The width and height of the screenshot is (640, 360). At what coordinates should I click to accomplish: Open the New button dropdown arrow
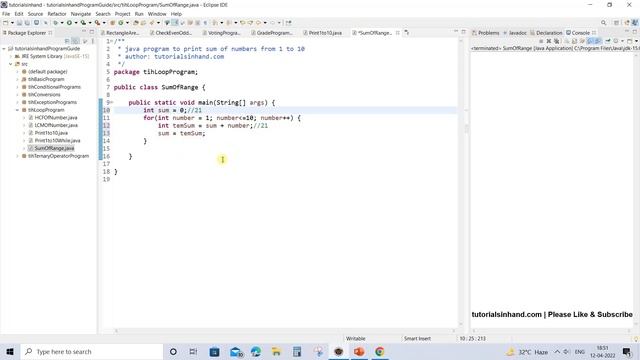(x=12, y=23)
